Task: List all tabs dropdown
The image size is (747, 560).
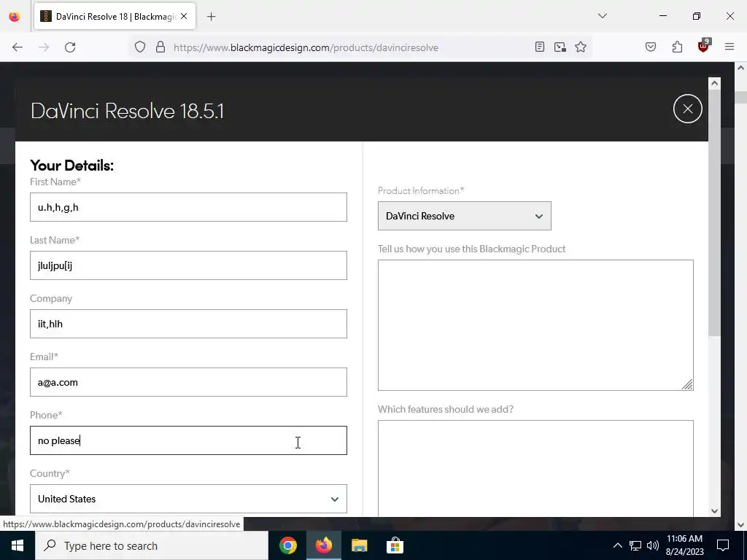Action: [602, 16]
